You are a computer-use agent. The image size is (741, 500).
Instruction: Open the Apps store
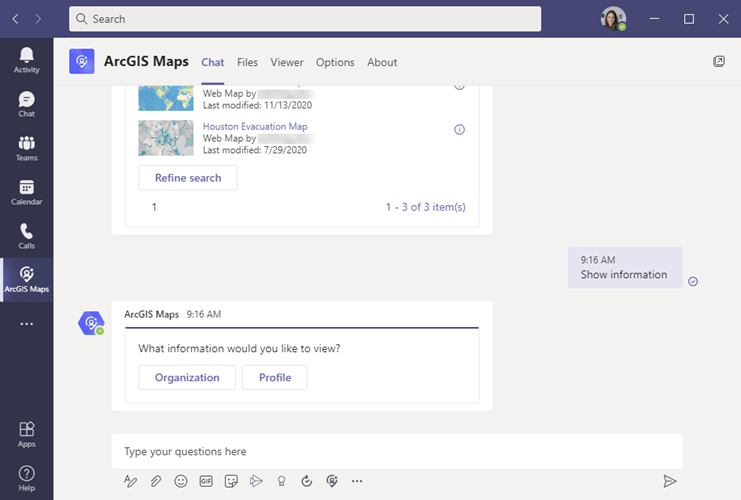tap(26, 434)
